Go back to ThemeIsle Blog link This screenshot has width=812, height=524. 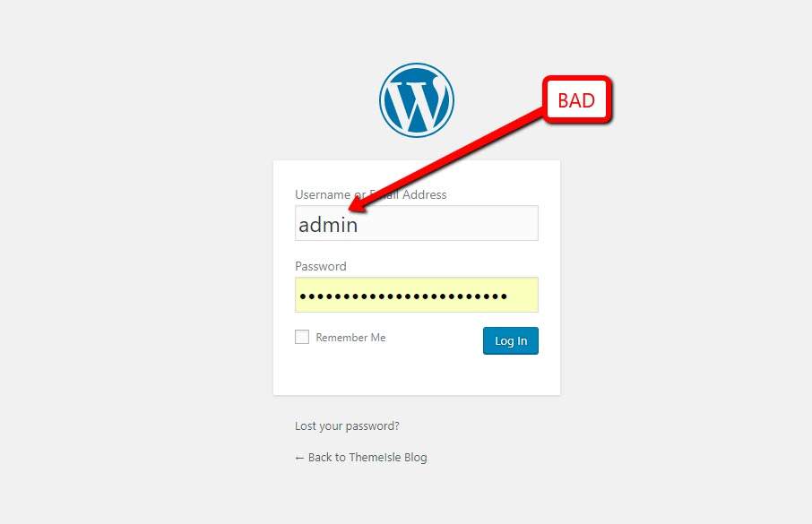[x=361, y=458]
